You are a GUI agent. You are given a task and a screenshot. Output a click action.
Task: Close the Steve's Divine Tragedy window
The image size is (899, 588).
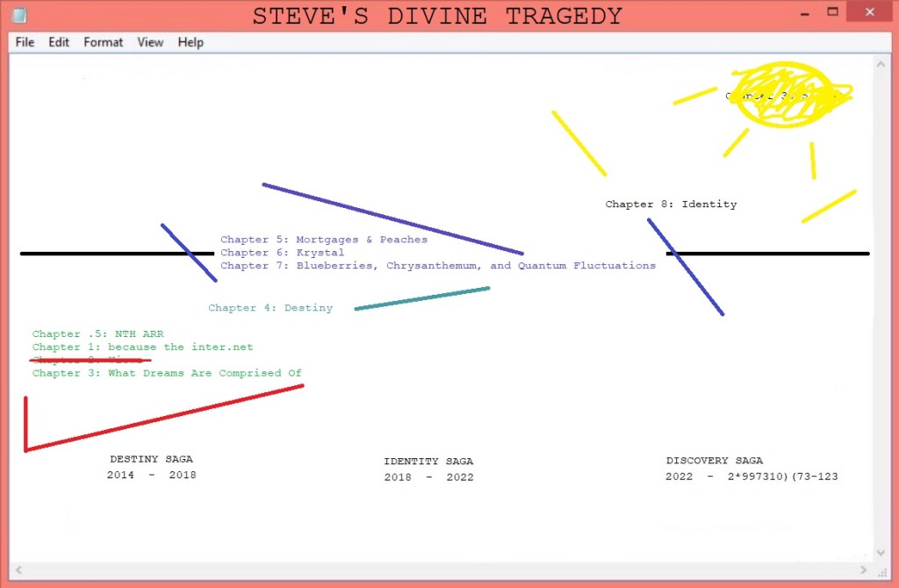click(x=867, y=12)
